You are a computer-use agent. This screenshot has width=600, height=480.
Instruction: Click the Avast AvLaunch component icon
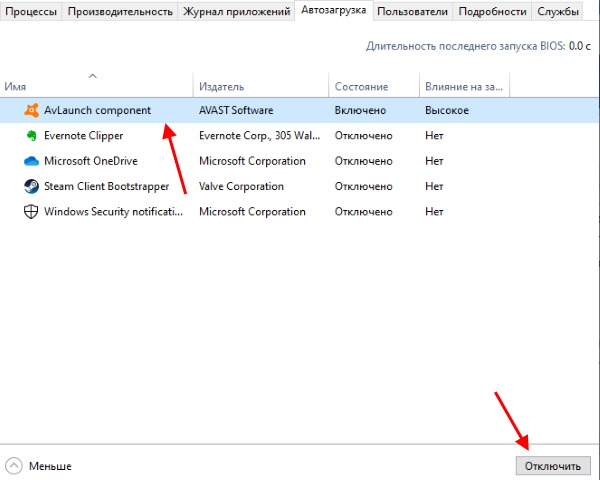click(x=31, y=110)
